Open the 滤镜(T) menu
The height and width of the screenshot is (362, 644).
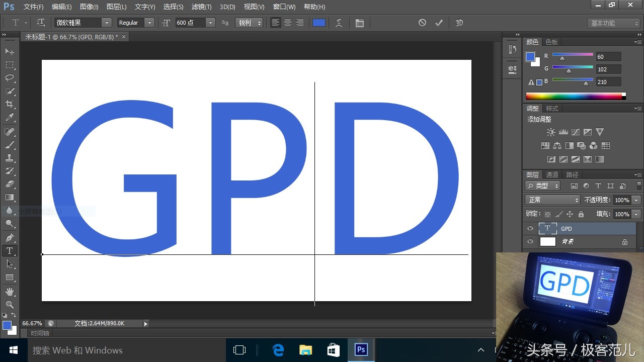(x=201, y=7)
